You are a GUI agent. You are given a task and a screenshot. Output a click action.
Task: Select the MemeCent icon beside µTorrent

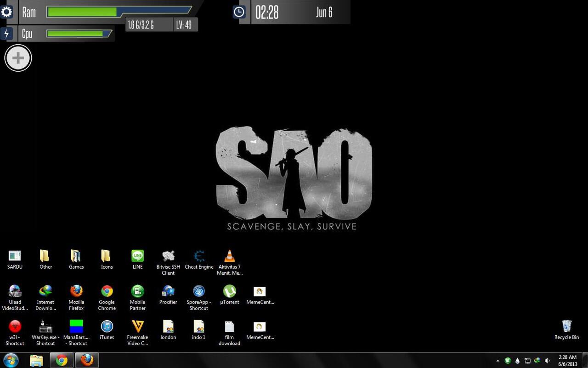point(260,295)
